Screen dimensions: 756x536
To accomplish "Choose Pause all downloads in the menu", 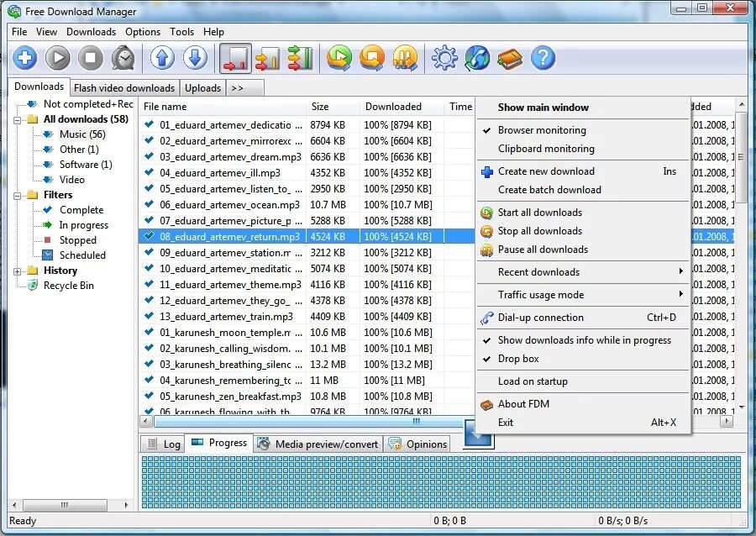I will pos(584,250).
